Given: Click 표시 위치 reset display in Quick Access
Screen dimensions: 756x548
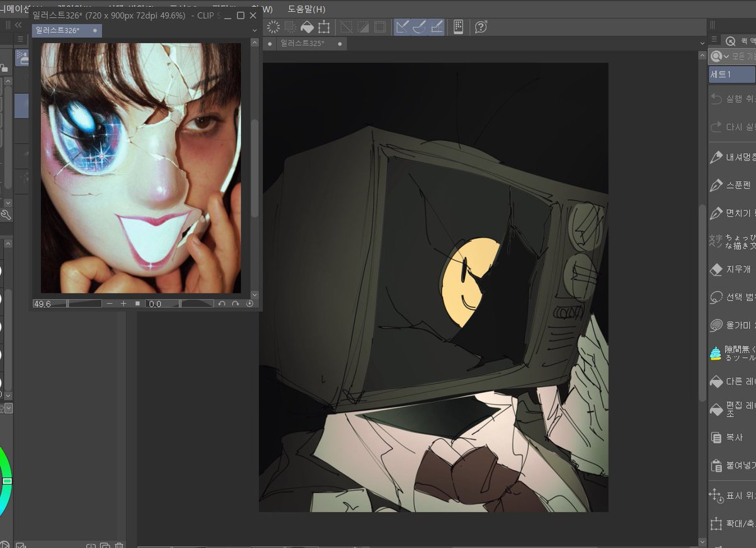Looking at the screenshot, I should (x=733, y=496).
